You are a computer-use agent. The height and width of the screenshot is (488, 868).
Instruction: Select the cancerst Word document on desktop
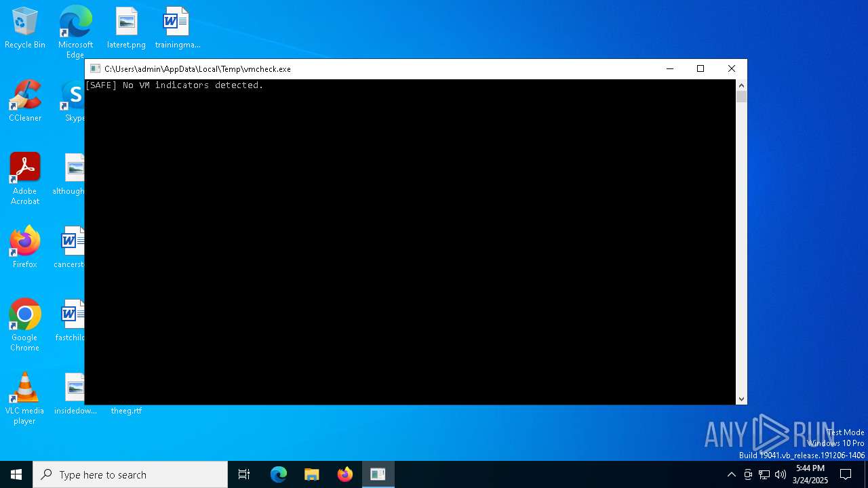point(70,247)
